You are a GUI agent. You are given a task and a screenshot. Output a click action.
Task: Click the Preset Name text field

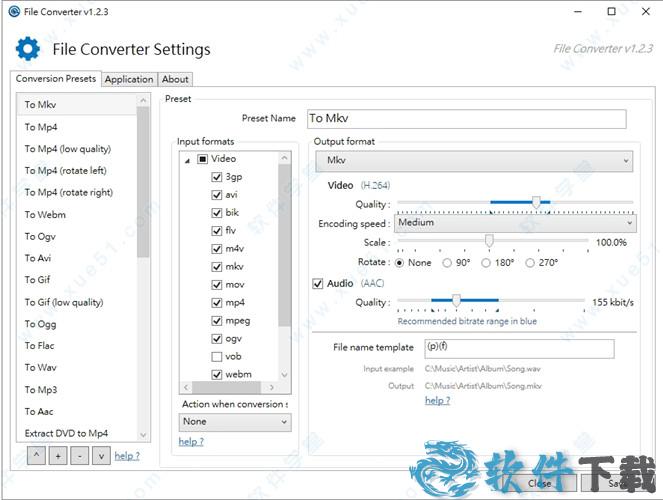[x=465, y=119]
